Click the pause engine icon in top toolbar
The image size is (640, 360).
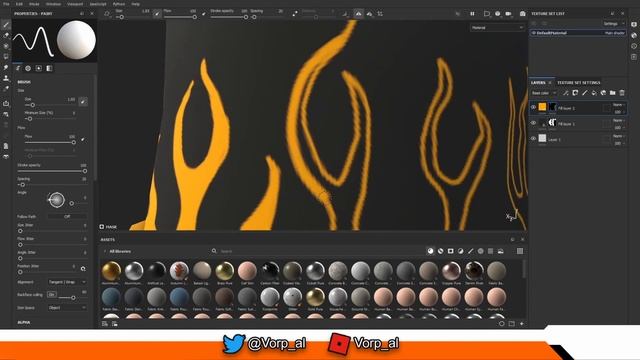pos(472,13)
